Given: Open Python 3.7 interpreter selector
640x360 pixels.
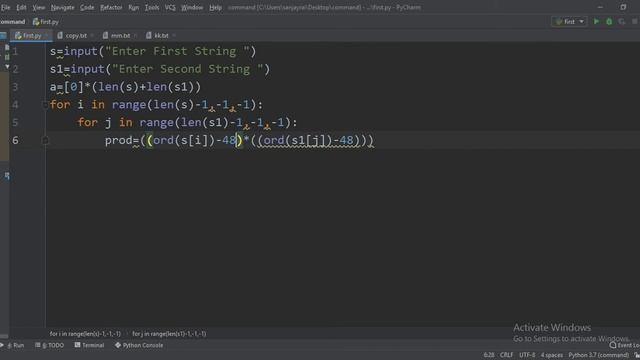Looking at the screenshot, I should tap(599, 355).
